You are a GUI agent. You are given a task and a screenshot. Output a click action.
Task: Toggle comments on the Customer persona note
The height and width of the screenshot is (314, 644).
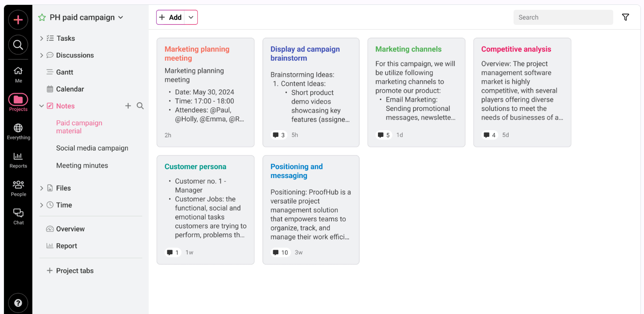[x=173, y=252]
